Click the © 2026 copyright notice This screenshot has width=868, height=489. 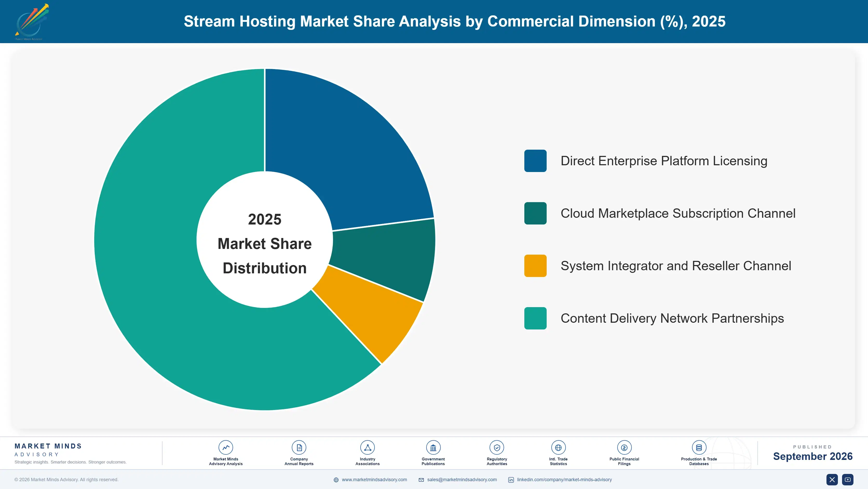(x=66, y=480)
